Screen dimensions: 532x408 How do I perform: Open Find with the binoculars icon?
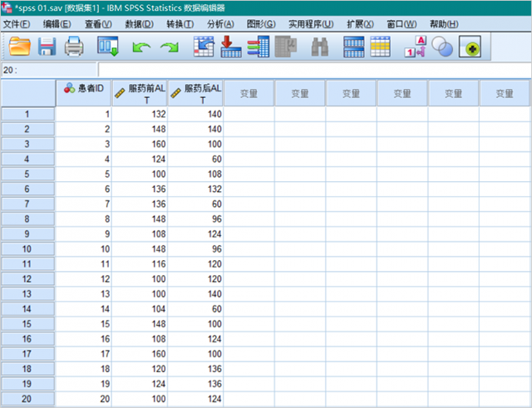(319, 47)
